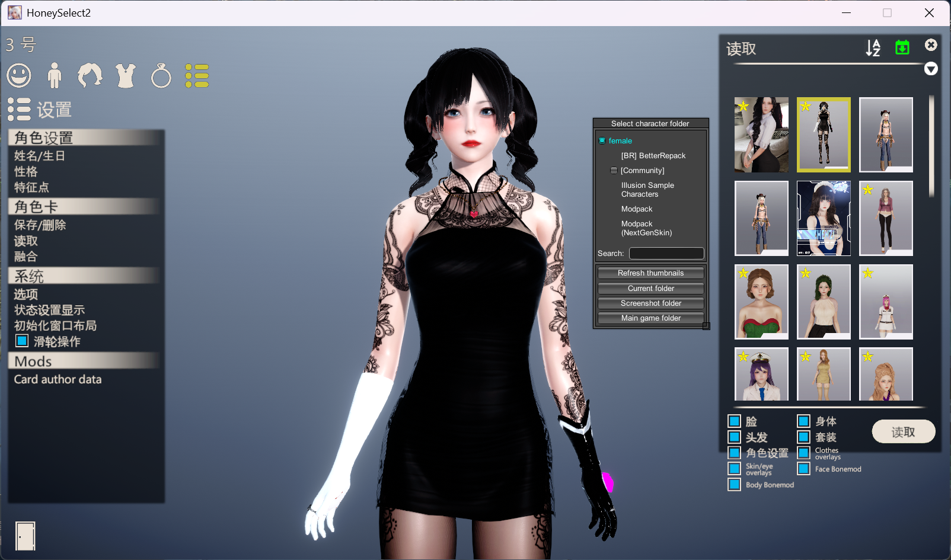This screenshot has width=951, height=560.
Task: Open the 性格 menu entry
Action: point(26,172)
